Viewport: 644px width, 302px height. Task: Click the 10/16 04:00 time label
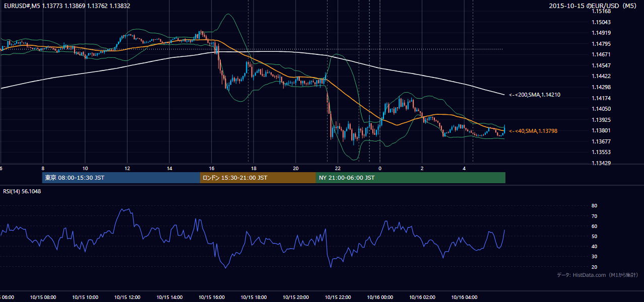coord(464,297)
